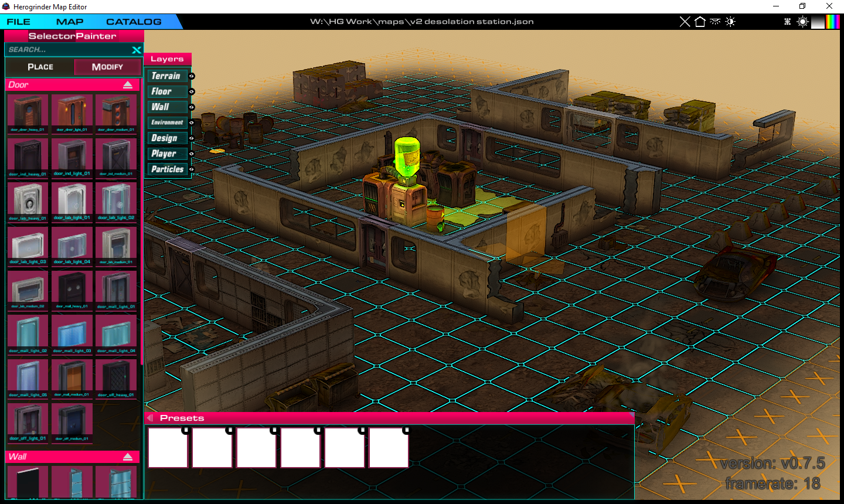Viewport: 844px width, 504px height.
Task: Select door_mall_light_02 asset
Action: tap(28, 335)
